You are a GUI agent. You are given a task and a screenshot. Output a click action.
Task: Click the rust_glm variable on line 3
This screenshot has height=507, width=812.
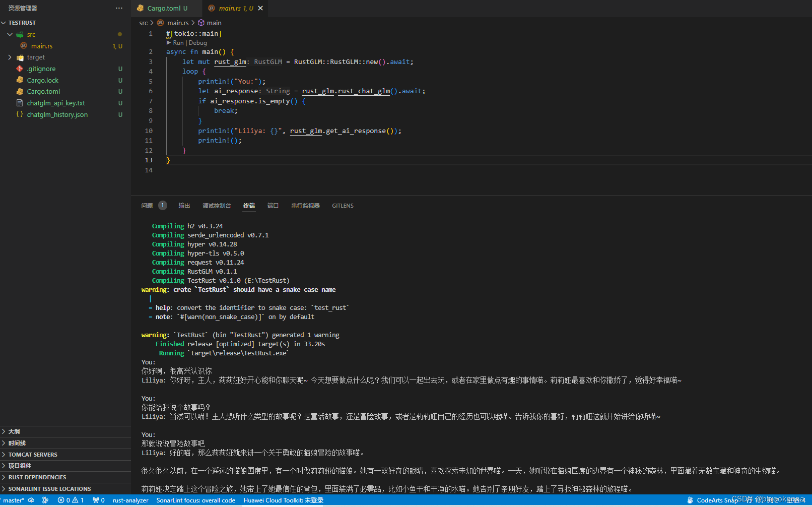(230, 62)
